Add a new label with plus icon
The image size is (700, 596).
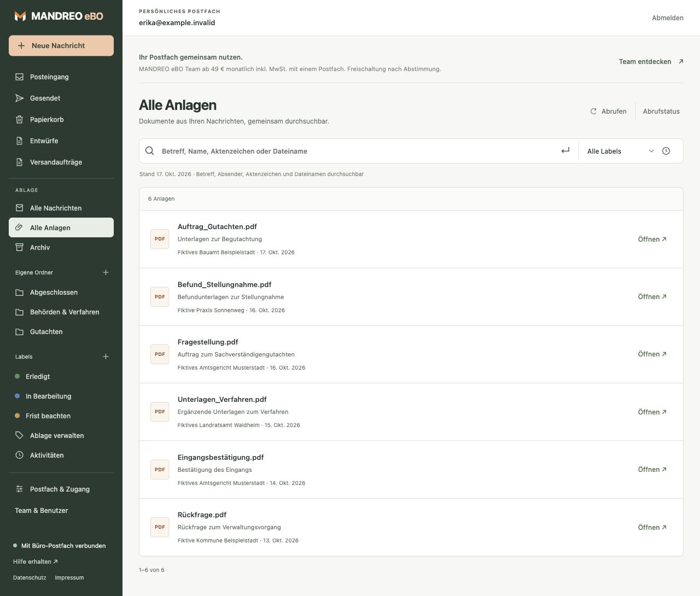(106, 357)
